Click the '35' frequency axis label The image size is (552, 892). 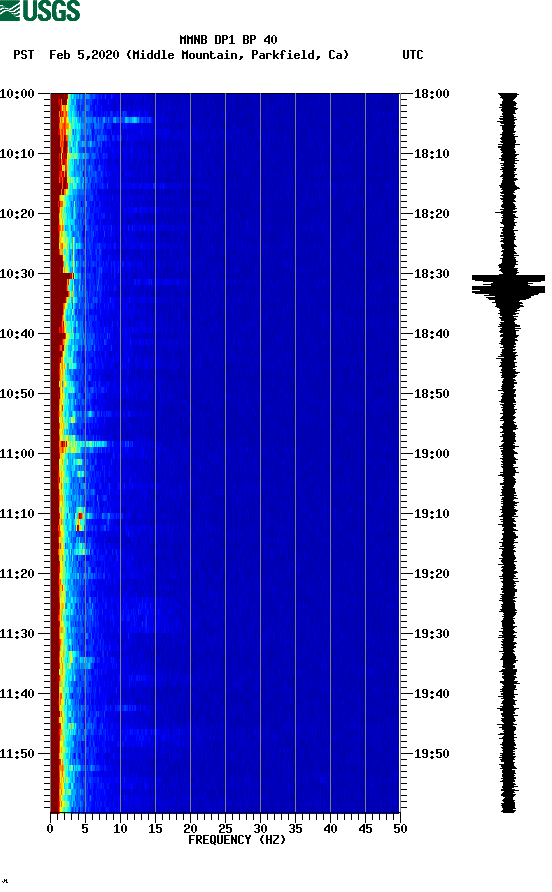click(x=295, y=829)
